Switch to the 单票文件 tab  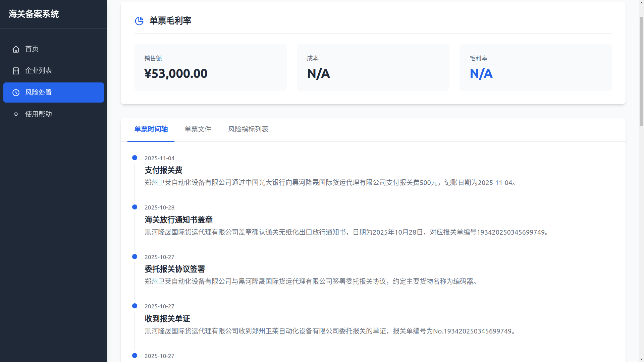pos(198,129)
